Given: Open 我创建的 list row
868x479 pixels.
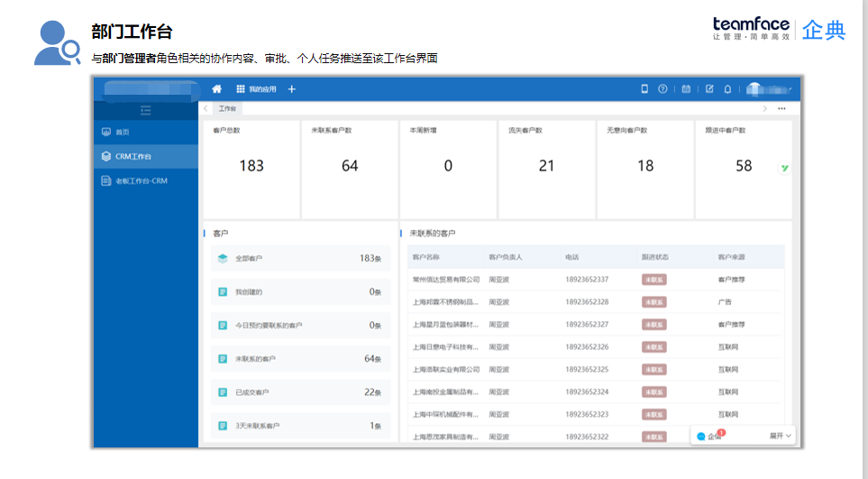Looking at the screenshot, I should [300, 292].
